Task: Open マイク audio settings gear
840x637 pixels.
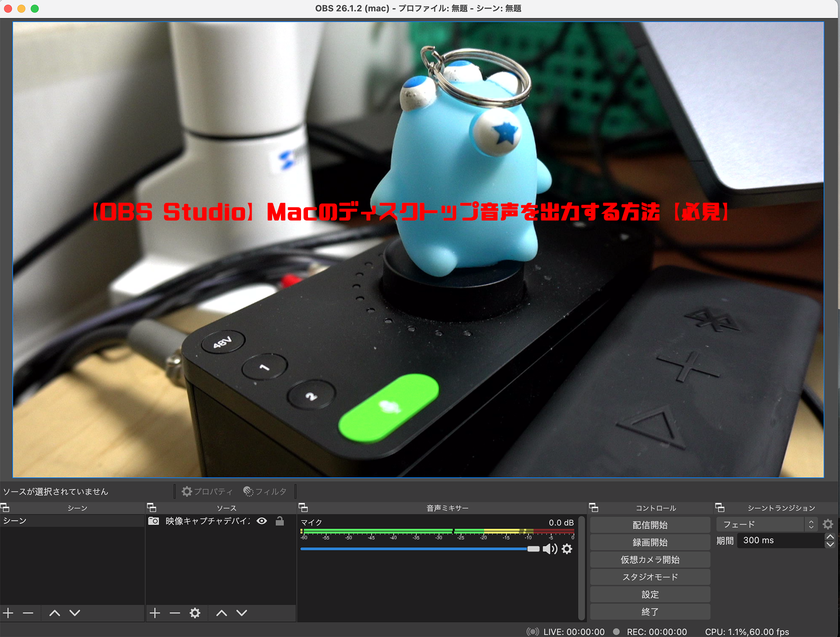Action: click(x=567, y=549)
